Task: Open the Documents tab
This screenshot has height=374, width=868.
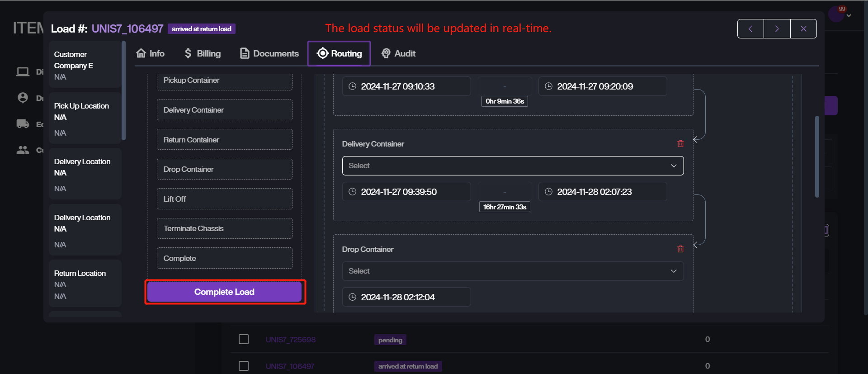Action: coord(269,53)
